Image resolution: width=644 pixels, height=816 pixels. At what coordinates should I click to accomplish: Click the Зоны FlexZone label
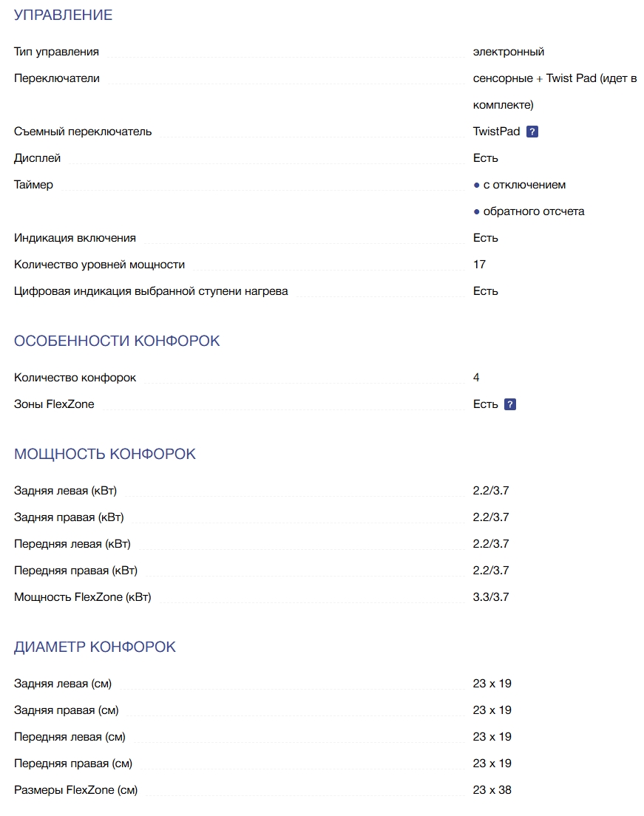(54, 404)
